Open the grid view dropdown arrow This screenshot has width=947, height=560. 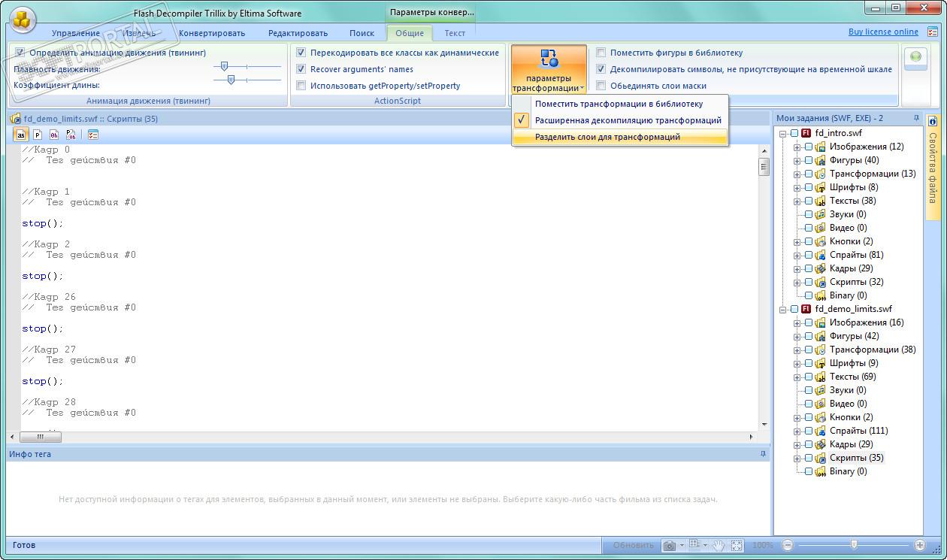705,546
